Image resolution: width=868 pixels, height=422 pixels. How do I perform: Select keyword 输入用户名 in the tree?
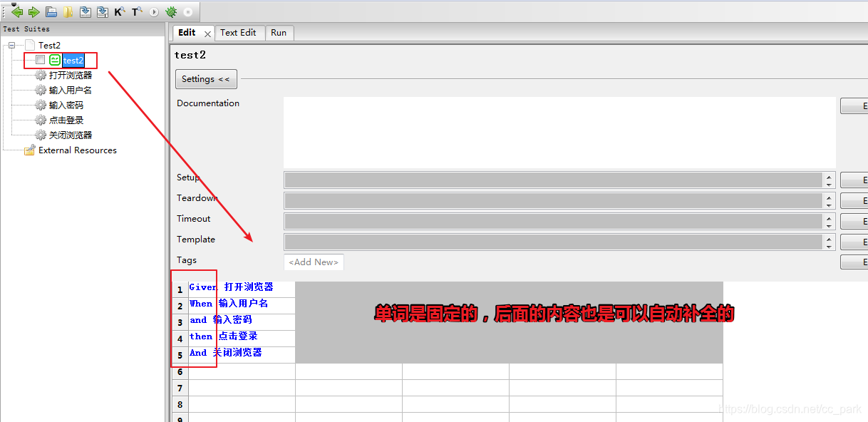tap(71, 90)
